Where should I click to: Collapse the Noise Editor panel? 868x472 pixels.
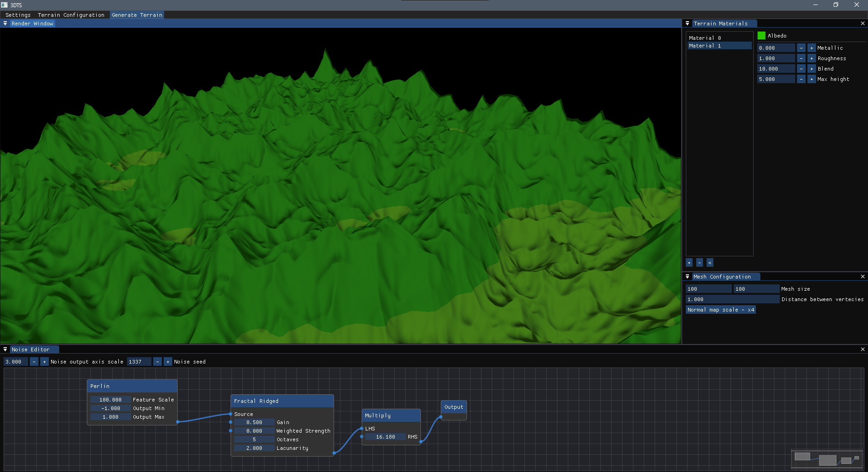coord(5,349)
